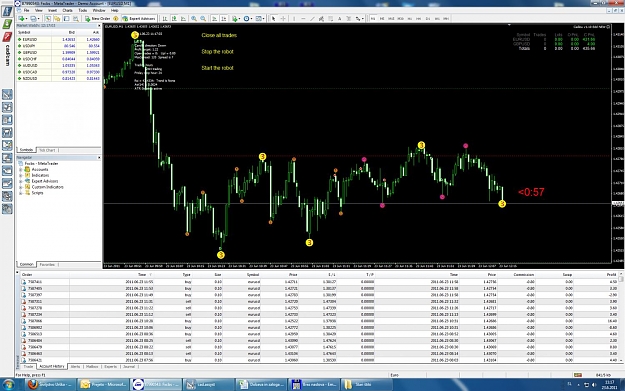The image size is (625, 391).
Task: Switch chart to M5 timeframe
Action: 382,18
